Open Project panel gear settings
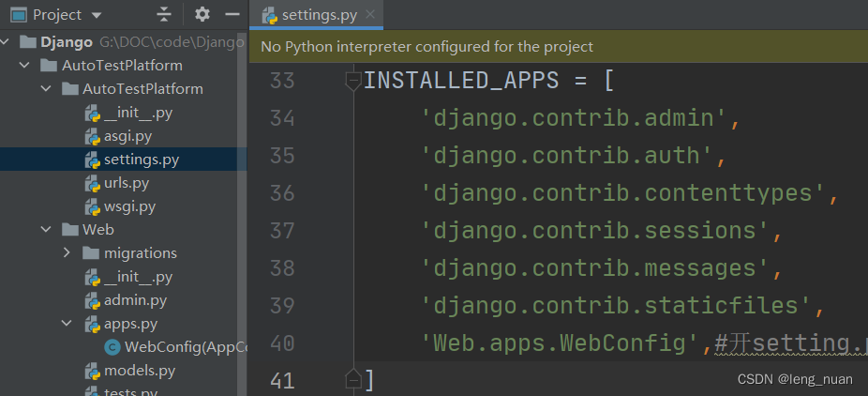 click(x=202, y=15)
